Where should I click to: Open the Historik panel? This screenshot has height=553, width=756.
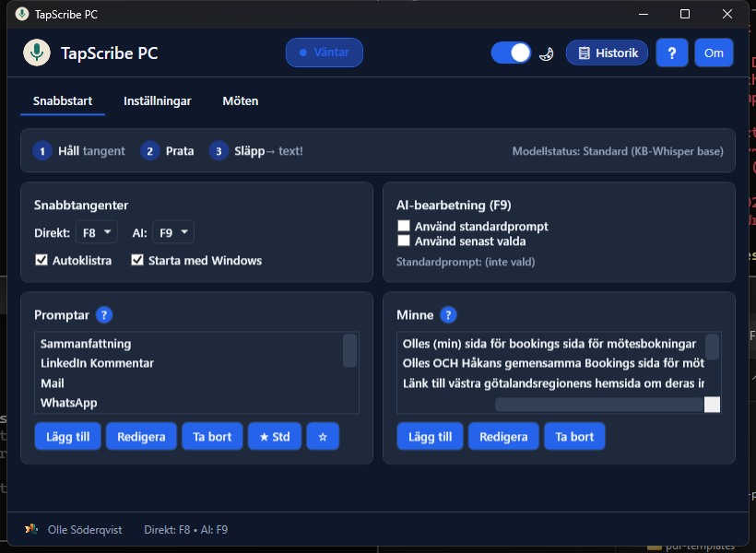coord(607,53)
